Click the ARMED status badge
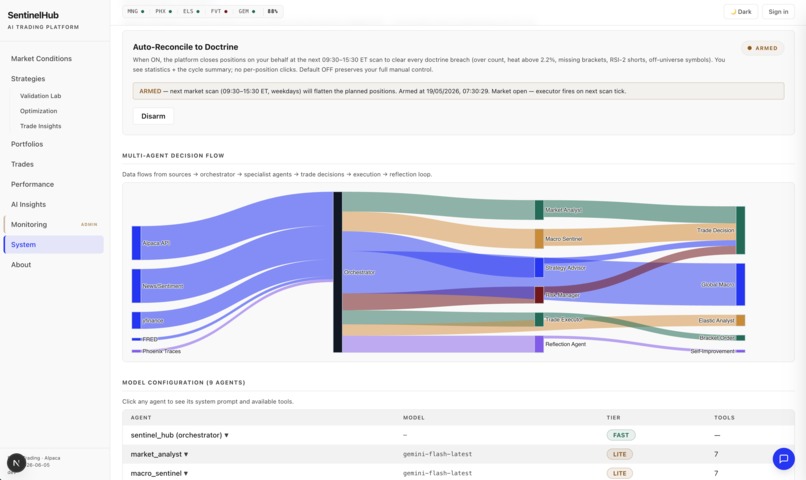 coord(762,48)
